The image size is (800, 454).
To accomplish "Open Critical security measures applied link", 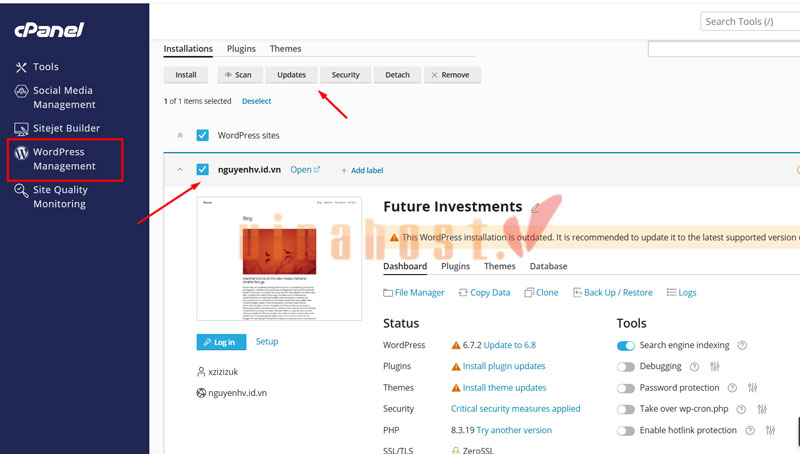I will (516, 409).
